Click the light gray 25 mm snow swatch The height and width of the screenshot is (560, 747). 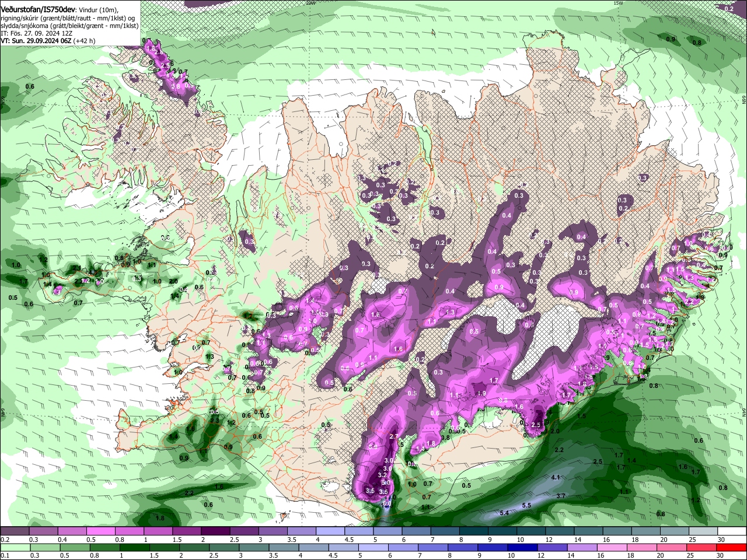704,531
